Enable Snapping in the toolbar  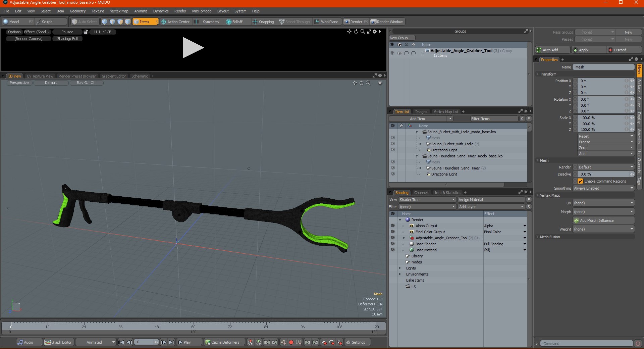[263, 22]
